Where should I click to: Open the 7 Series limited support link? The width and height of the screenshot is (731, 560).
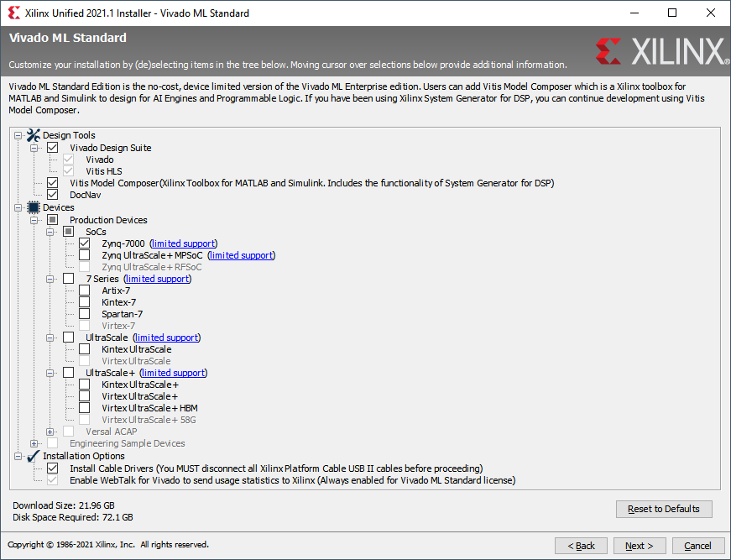pyautogui.click(x=157, y=279)
